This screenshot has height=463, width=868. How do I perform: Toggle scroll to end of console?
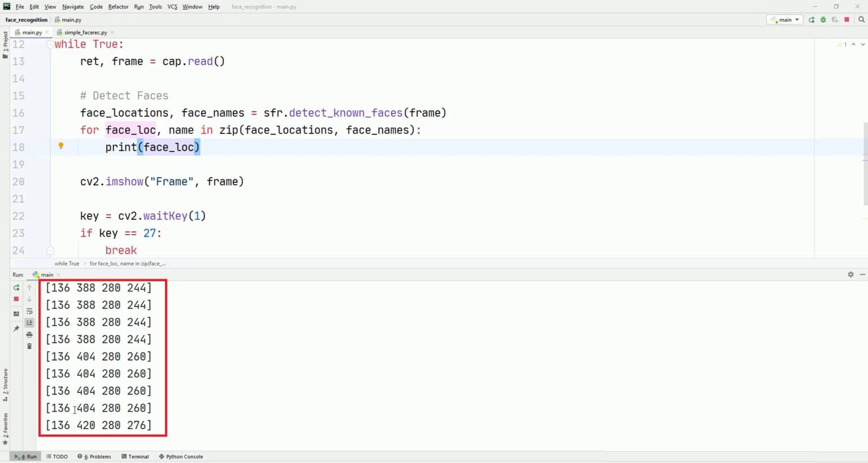click(x=29, y=323)
